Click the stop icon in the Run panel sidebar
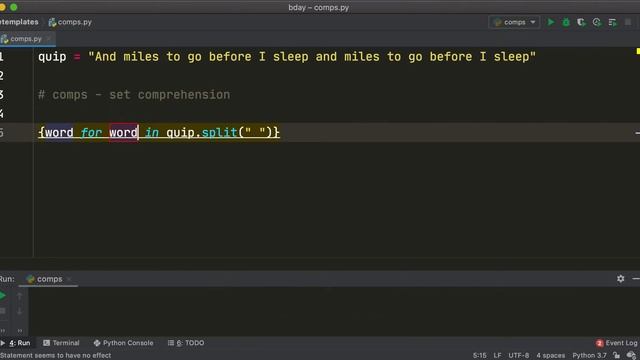This screenshot has width=640, height=360. pyautogui.click(x=2, y=311)
